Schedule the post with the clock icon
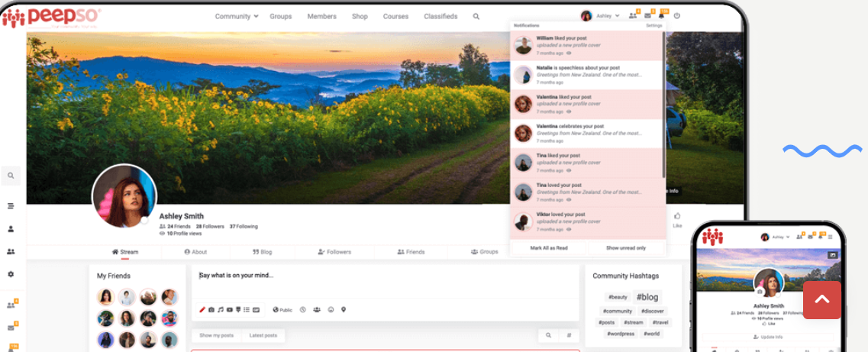Viewport: 868px width, 352px height. pos(303,310)
